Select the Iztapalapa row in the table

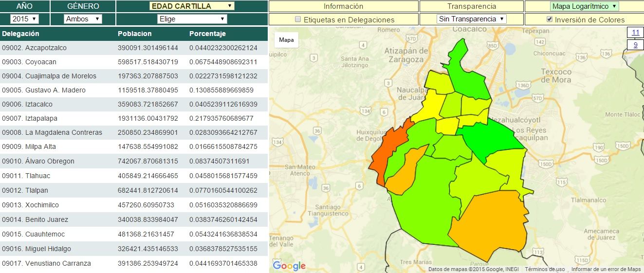click(x=134, y=118)
